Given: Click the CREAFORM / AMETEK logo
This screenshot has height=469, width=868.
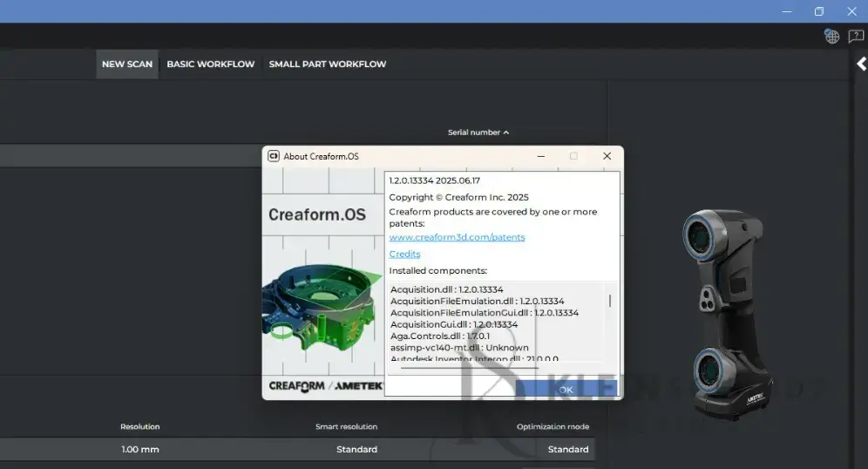Looking at the screenshot, I should [x=325, y=385].
